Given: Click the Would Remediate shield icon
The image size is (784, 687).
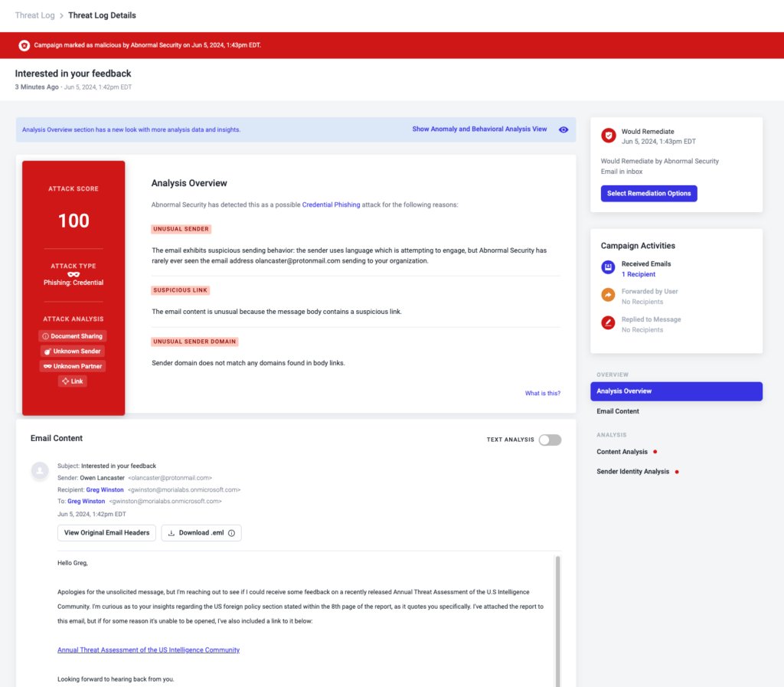Looking at the screenshot, I should 608,136.
